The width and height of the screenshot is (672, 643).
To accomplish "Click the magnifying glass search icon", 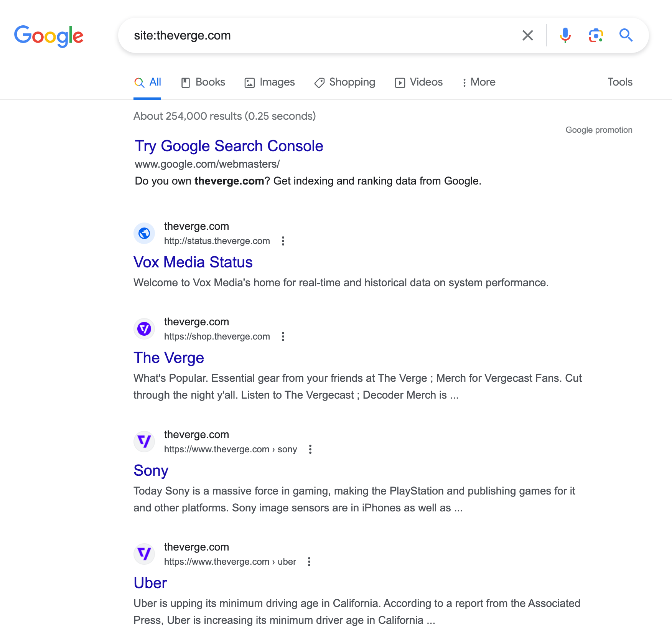I will [626, 35].
